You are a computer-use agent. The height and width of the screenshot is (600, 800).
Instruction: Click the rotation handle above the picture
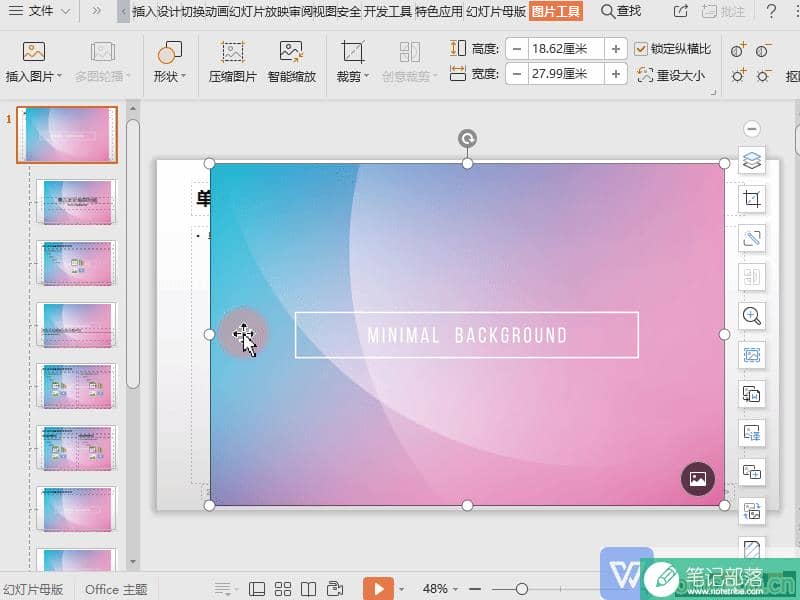point(467,138)
